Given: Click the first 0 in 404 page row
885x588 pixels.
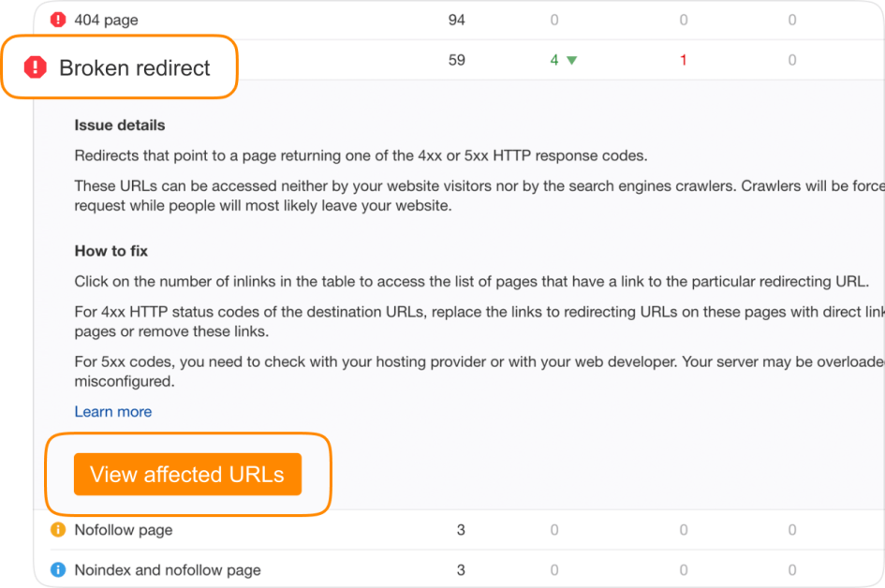Looking at the screenshot, I should coord(554,20).
